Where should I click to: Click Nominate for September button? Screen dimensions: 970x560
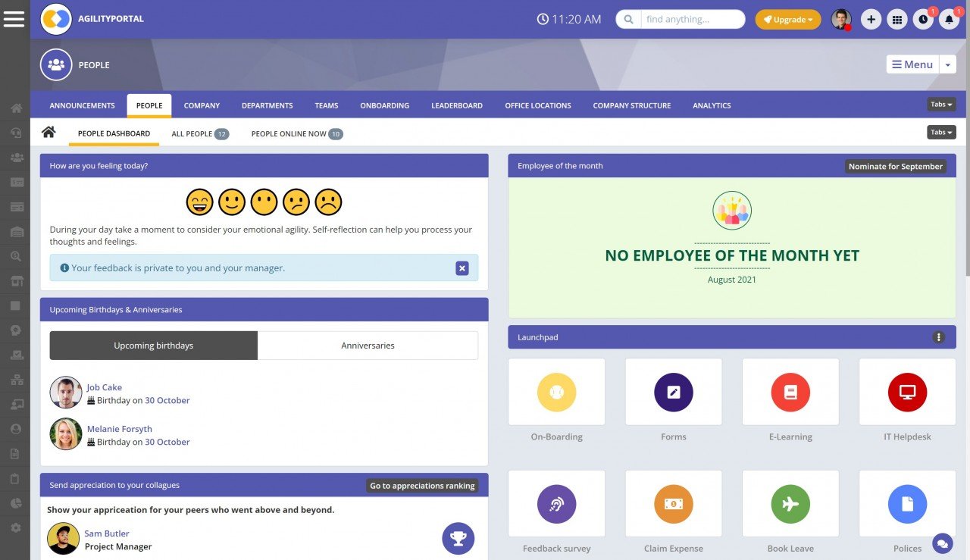pyautogui.click(x=896, y=166)
